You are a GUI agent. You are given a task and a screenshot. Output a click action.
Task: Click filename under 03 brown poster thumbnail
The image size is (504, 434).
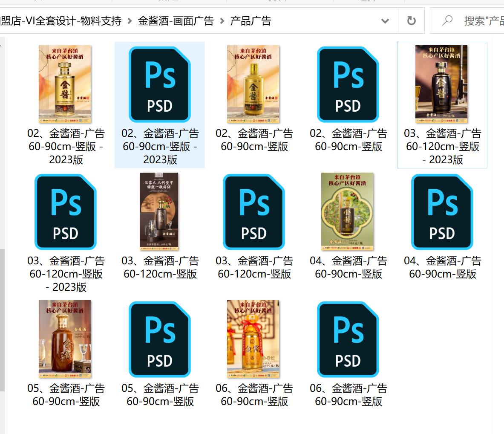pos(160,267)
